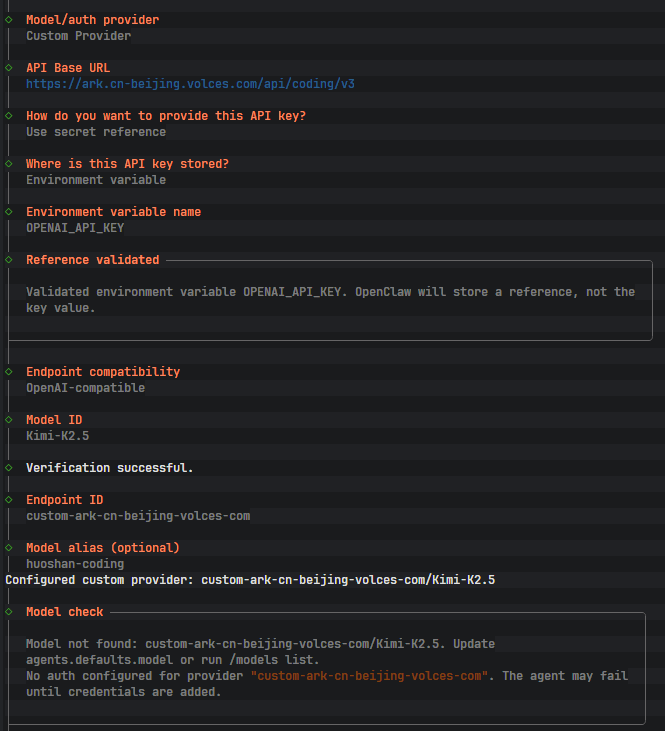Screen dimensions: 665x731
Task: Click the "OpenAI-compatible" endpoint compatibility value
Action: (85, 388)
